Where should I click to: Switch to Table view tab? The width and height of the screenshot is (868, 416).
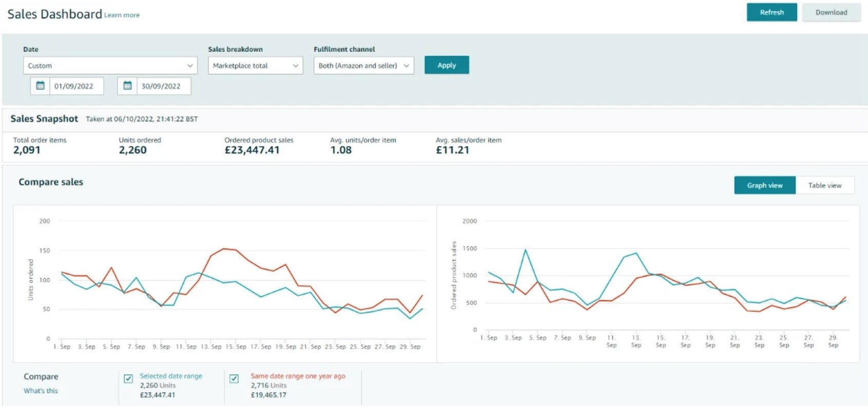tap(824, 185)
